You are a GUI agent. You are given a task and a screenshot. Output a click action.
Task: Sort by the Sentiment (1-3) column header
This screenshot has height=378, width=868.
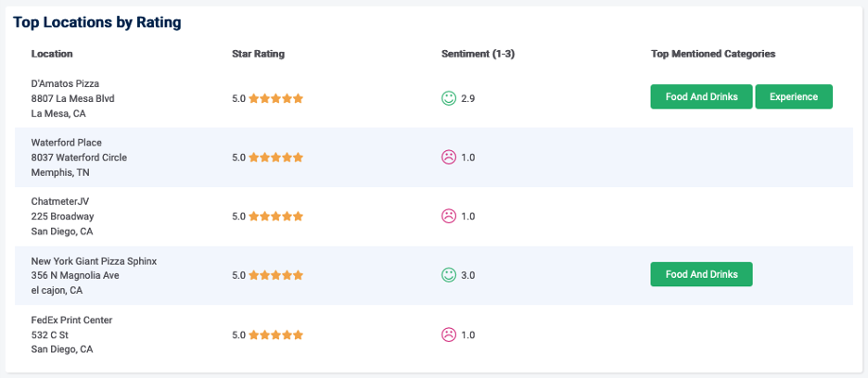478,54
